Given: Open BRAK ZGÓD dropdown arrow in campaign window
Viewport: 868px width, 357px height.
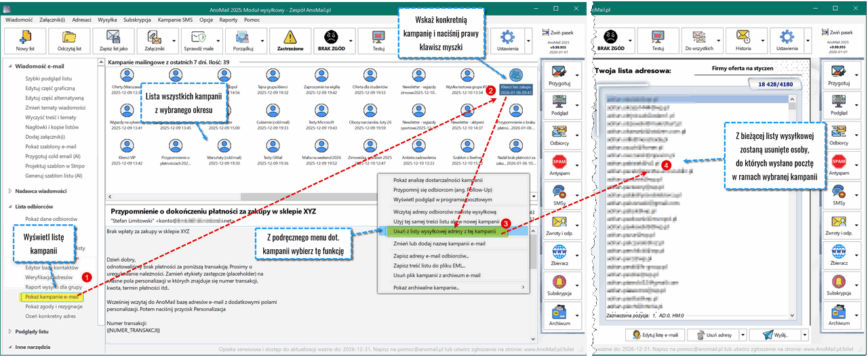Looking at the screenshot, I should (x=352, y=41).
